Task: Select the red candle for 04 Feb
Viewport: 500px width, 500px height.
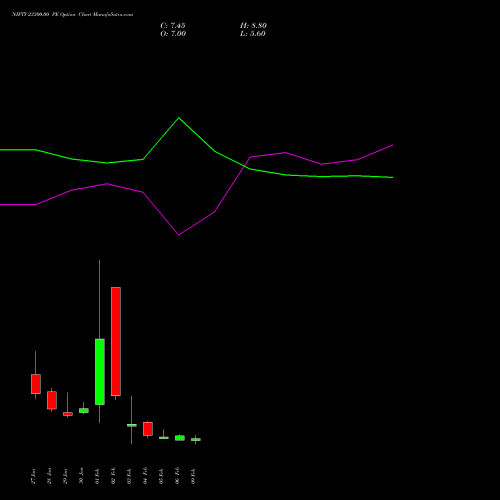Action: [x=148, y=429]
